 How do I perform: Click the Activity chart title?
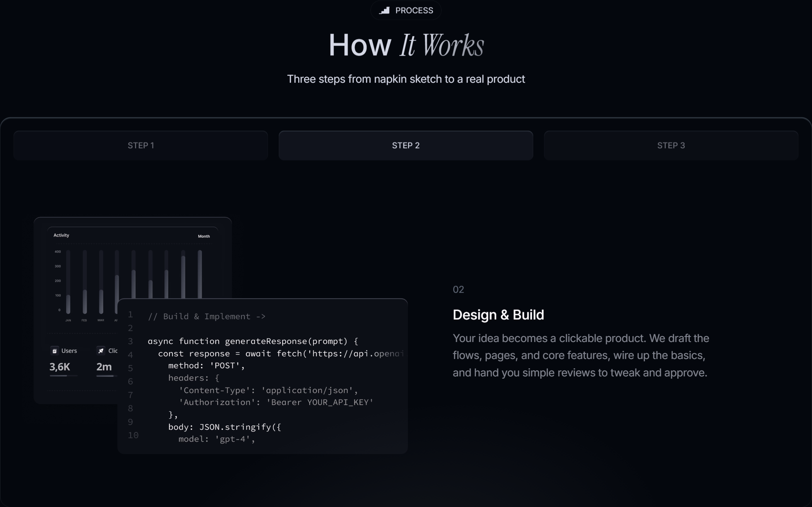pos(61,235)
